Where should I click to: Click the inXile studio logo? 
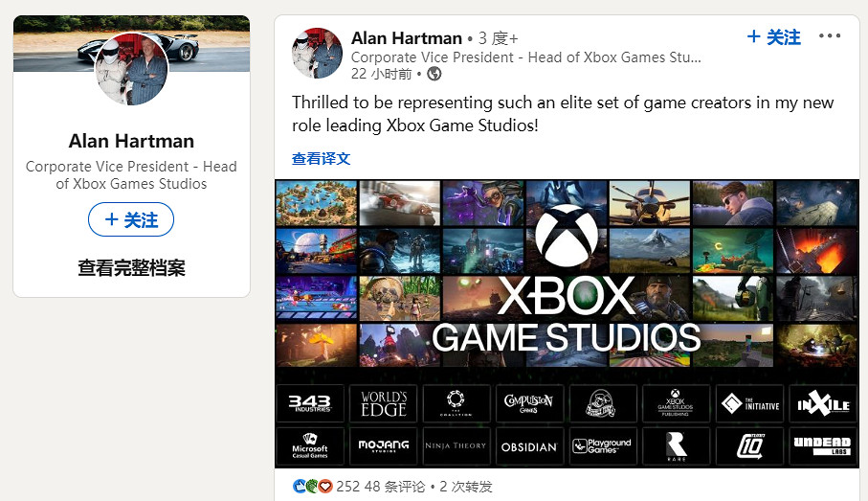[823, 403]
